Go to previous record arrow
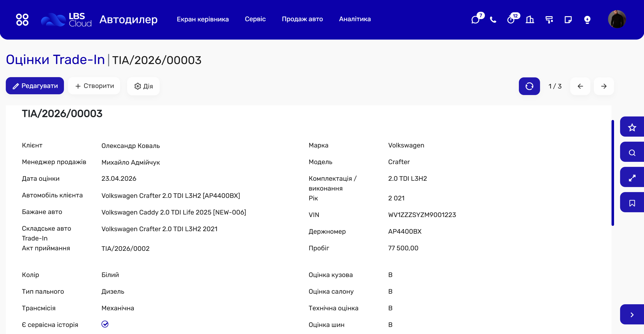Image resolution: width=644 pixels, height=334 pixels. [x=580, y=86]
